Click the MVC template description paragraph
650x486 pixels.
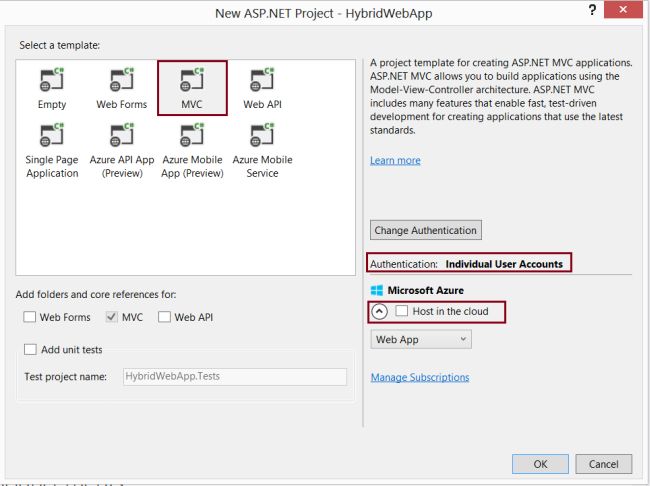501,96
